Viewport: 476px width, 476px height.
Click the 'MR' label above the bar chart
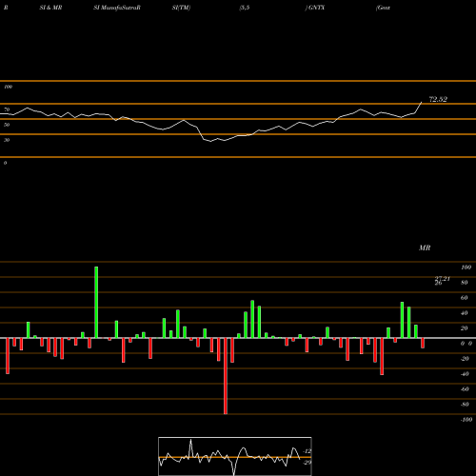coord(425,248)
